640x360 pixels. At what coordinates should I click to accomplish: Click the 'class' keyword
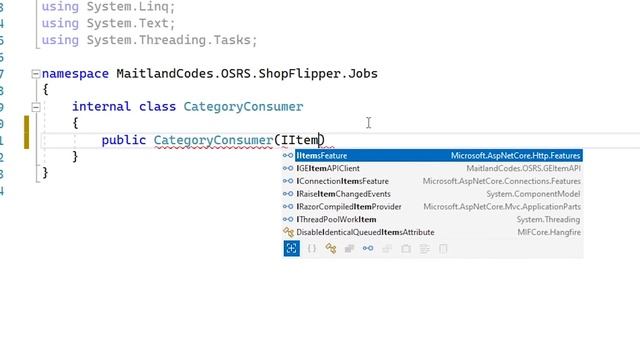(x=158, y=107)
